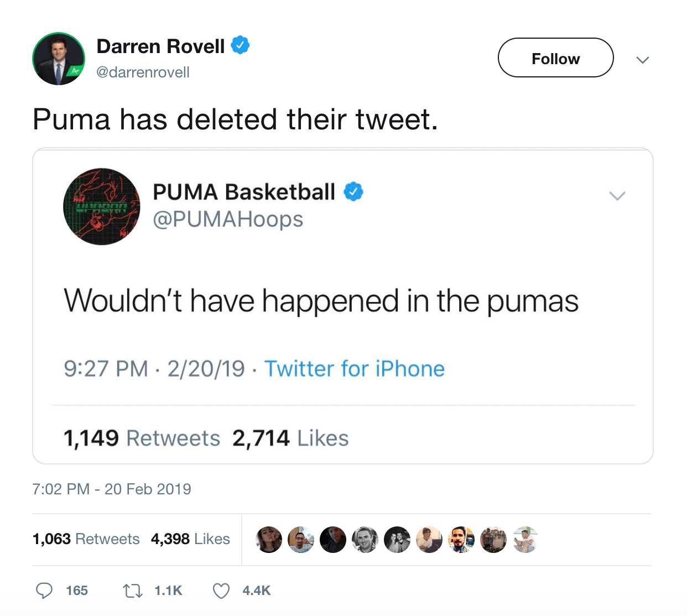Click the @PUMAHoops handle

pos(228,220)
